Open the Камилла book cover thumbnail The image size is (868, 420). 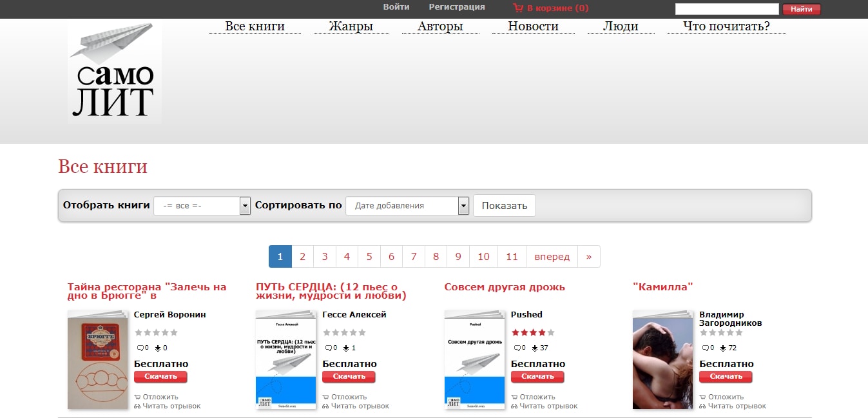[662, 359]
